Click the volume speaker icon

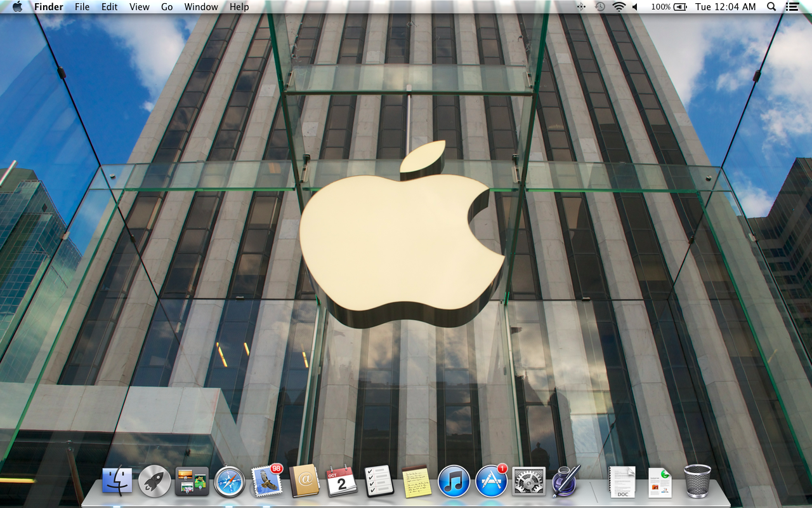[635, 7]
